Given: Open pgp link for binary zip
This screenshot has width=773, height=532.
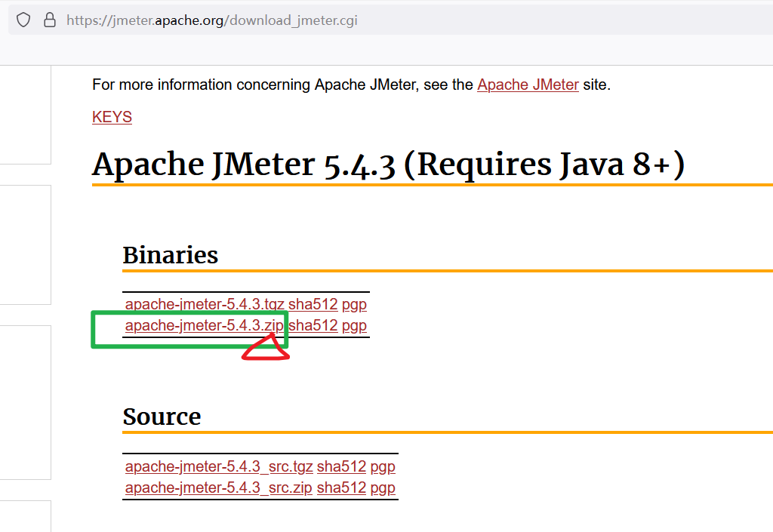Looking at the screenshot, I should pyautogui.click(x=355, y=325).
